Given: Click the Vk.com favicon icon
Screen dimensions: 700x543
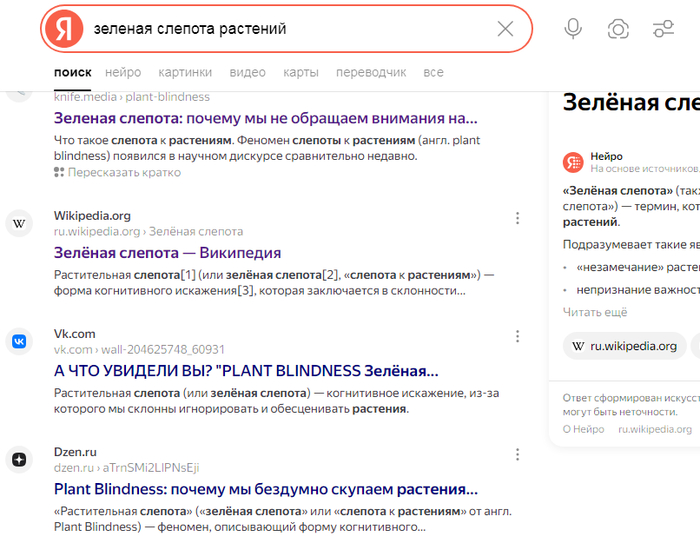Looking at the screenshot, I should pyautogui.click(x=19, y=341).
